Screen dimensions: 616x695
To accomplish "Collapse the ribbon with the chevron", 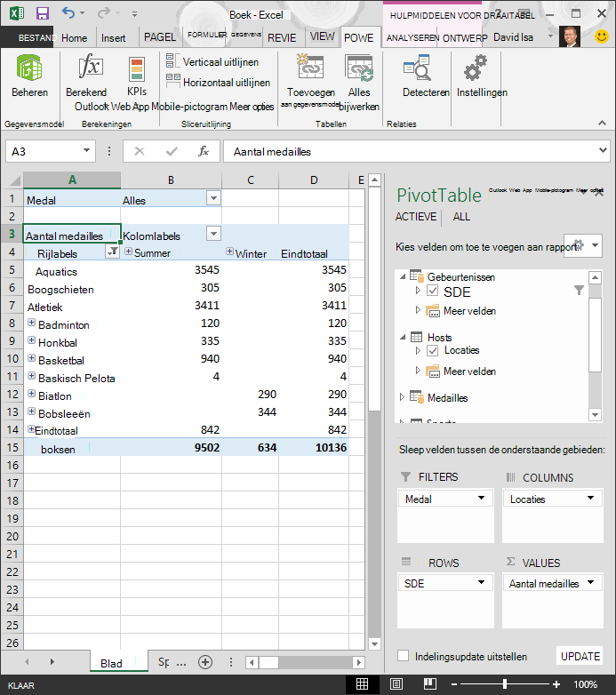I will 602,123.
